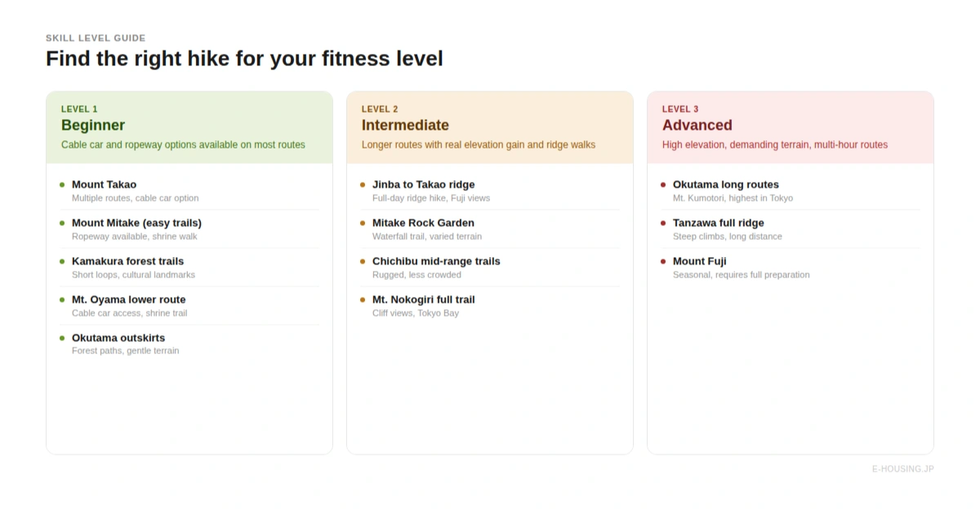Click the green Level 1 label
Screen dimensions: 980x514
(79, 109)
